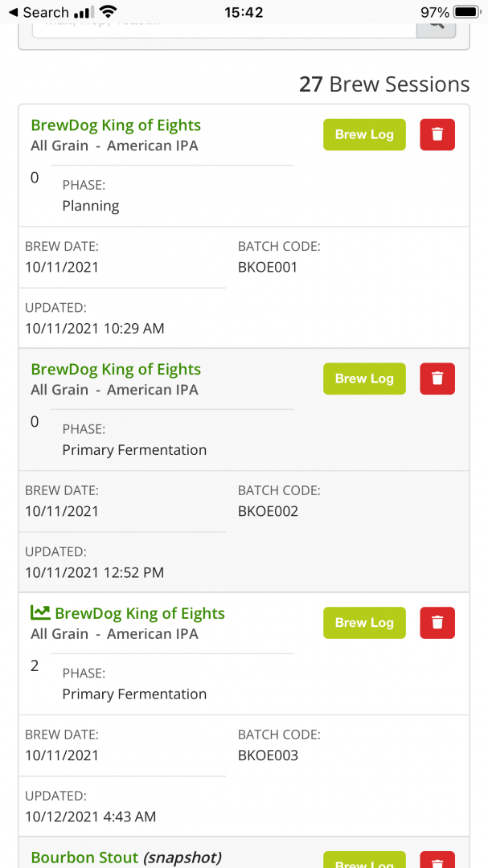Open BrewDog King of Eights Planning session

click(116, 125)
